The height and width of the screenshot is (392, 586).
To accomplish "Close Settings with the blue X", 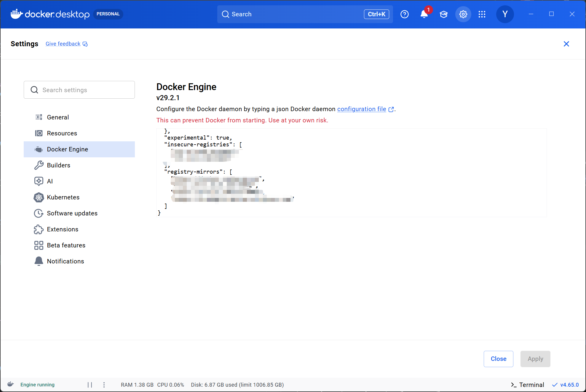I will (566, 44).
